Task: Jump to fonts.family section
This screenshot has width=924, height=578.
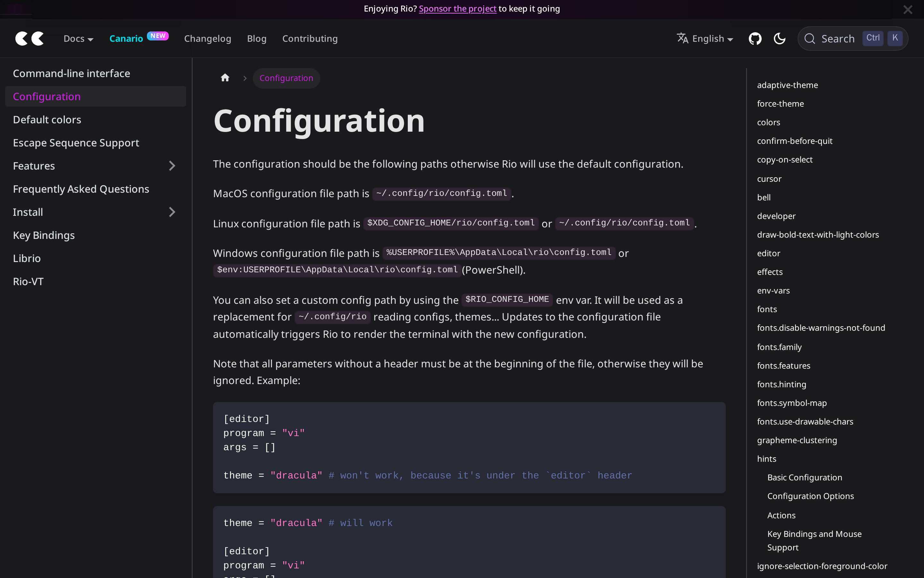Action: [779, 347]
